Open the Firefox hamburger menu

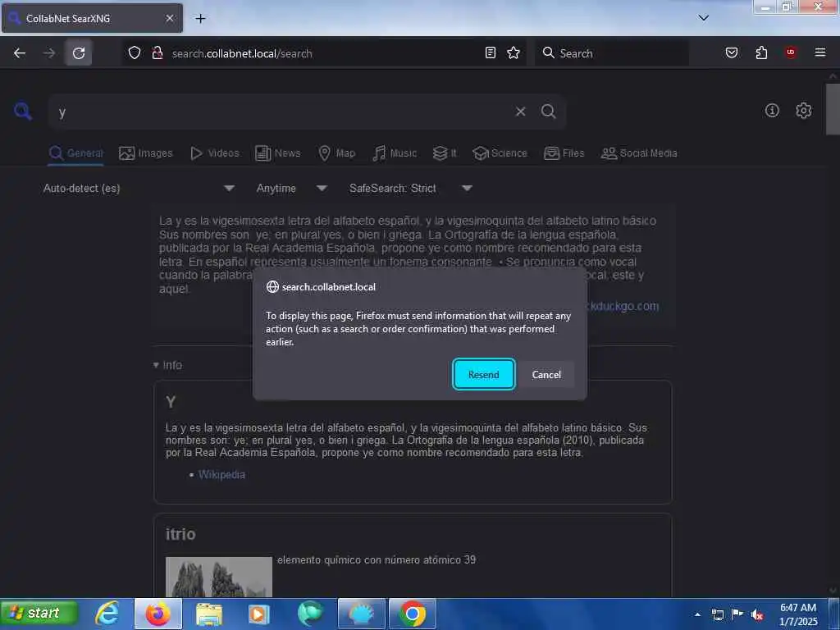pyautogui.click(x=819, y=52)
